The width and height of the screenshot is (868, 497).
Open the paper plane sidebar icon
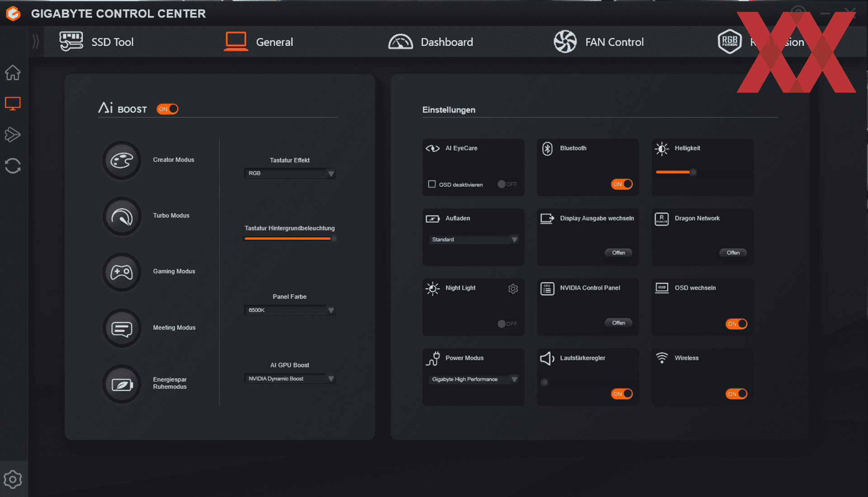coord(13,134)
